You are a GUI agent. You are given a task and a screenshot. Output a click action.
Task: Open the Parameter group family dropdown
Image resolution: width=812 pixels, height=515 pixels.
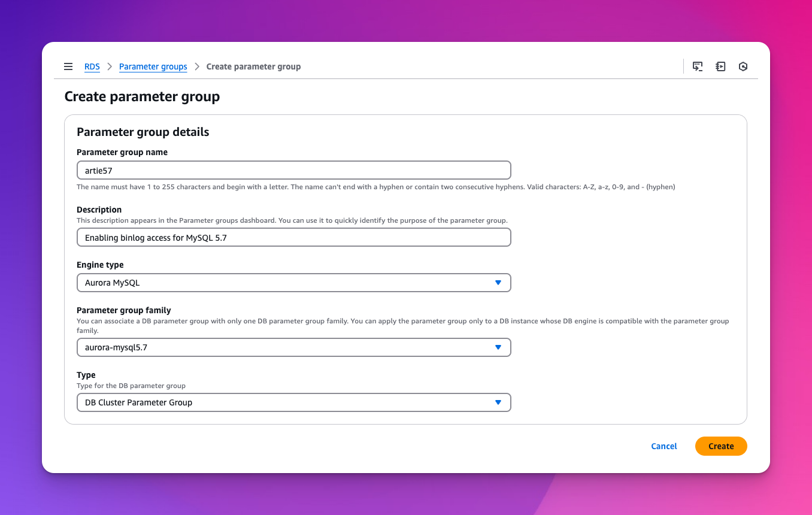pyautogui.click(x=294, y=347)
